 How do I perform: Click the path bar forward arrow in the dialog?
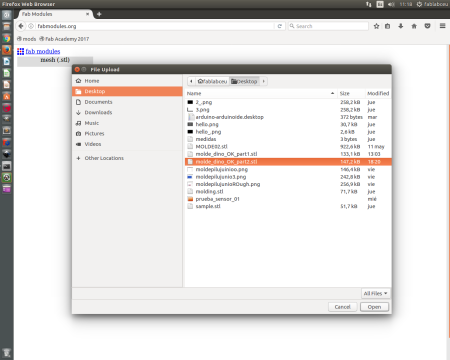[x=264, y=81]
